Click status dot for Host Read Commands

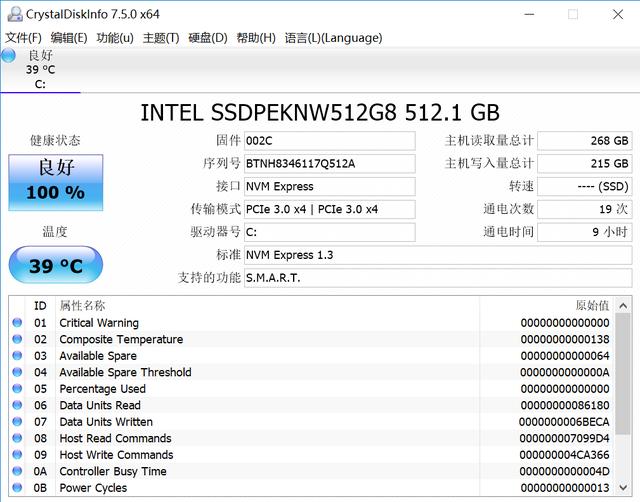click(17, 438)
